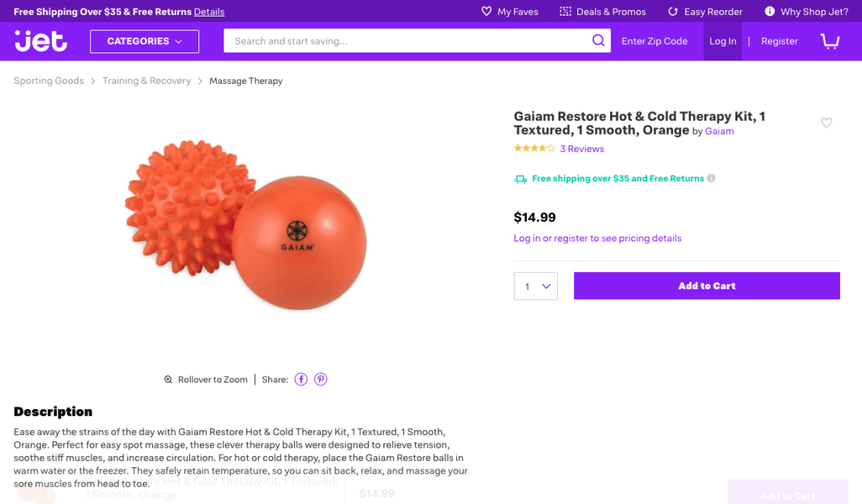
Task: Open the shopping cart
Action: click(830, 41)
